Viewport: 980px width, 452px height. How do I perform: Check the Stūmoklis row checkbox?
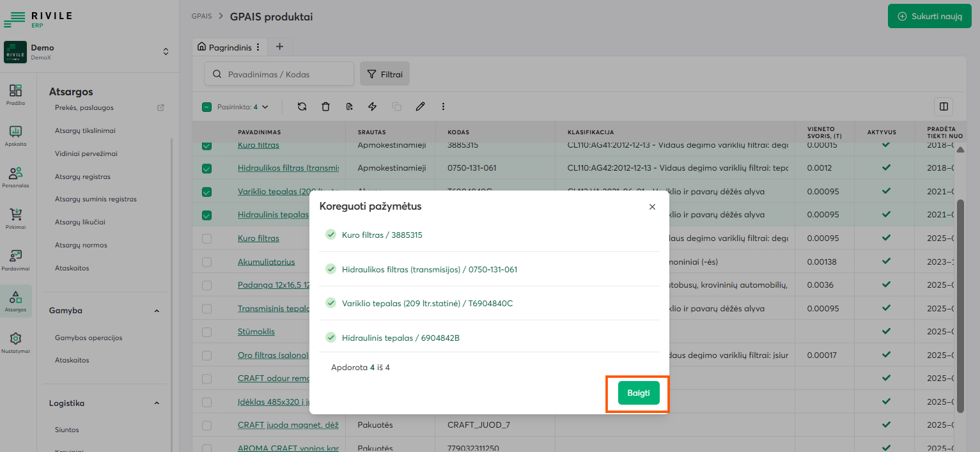[x=206, y=332]
